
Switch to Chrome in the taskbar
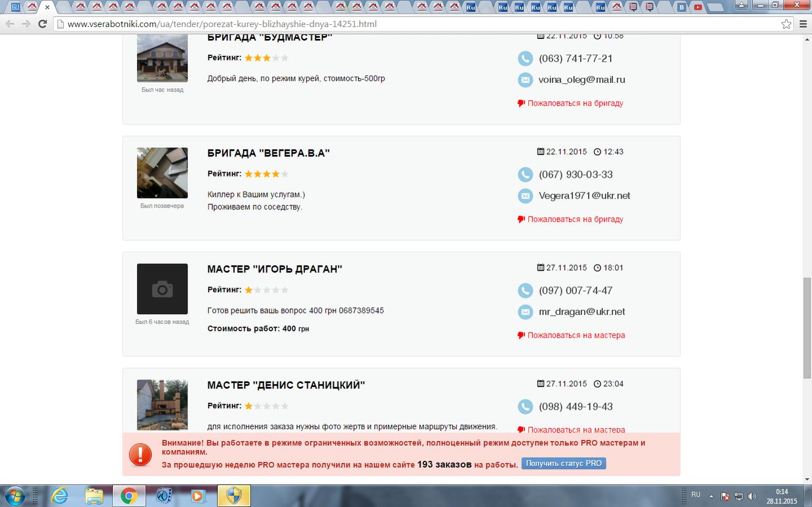(129, 496)
